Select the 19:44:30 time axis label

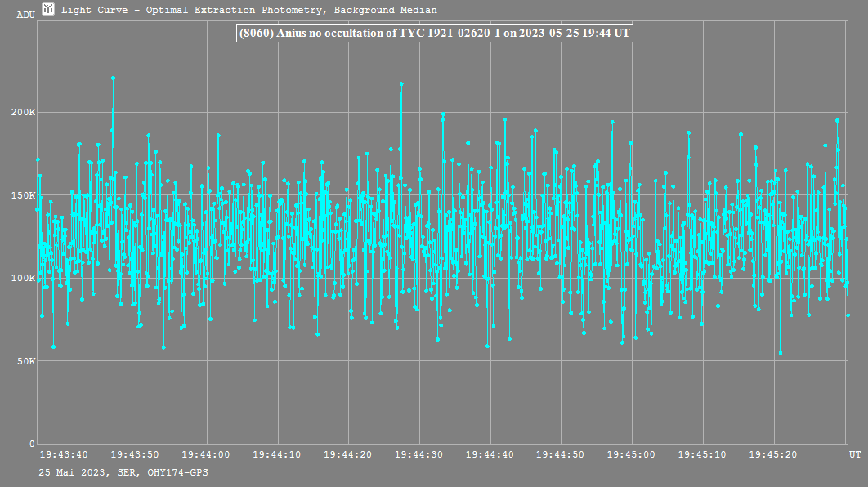[419, 454]
